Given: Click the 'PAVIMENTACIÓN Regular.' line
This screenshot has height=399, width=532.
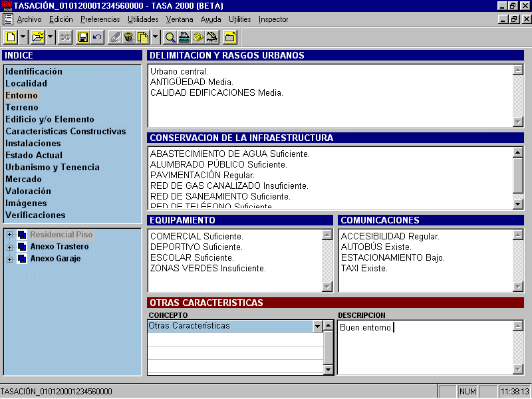Looking at the screenshot, I should coord(202,176).
